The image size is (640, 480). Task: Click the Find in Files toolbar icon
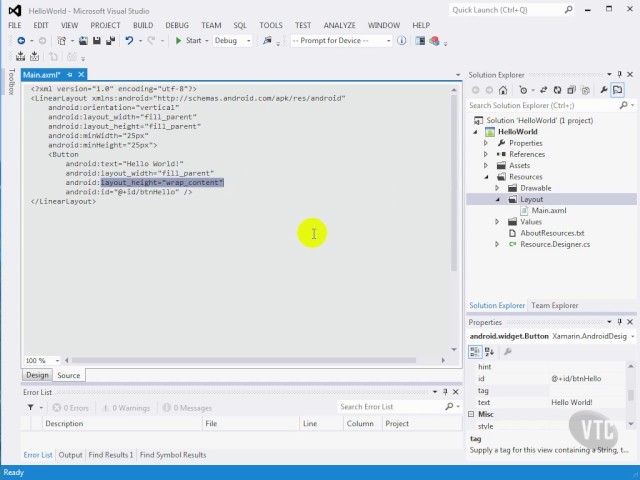[267, 40]
